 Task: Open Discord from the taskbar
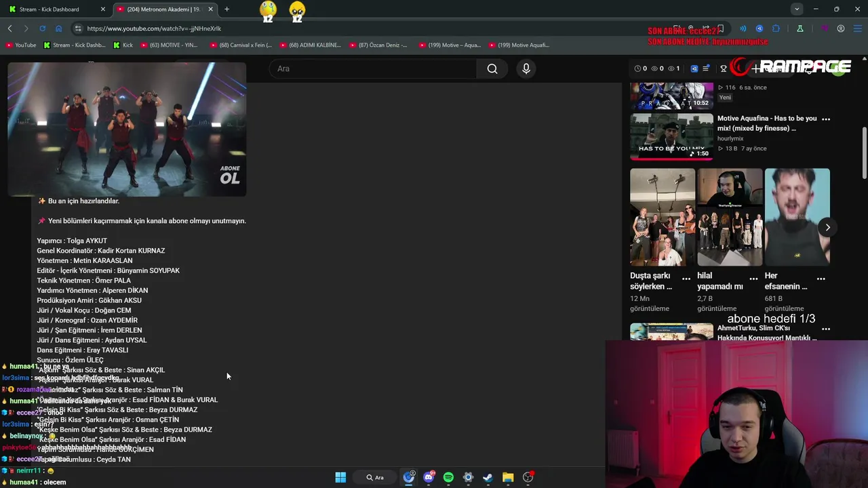click(x=429, y=477)
